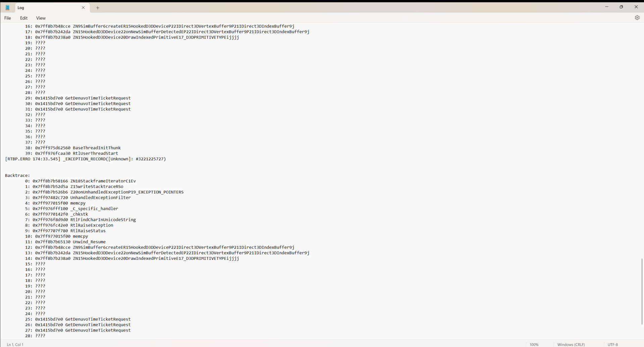Click the Backtrace: heading line
This screenshot has width=644, height=347.
tap(17, 175)
